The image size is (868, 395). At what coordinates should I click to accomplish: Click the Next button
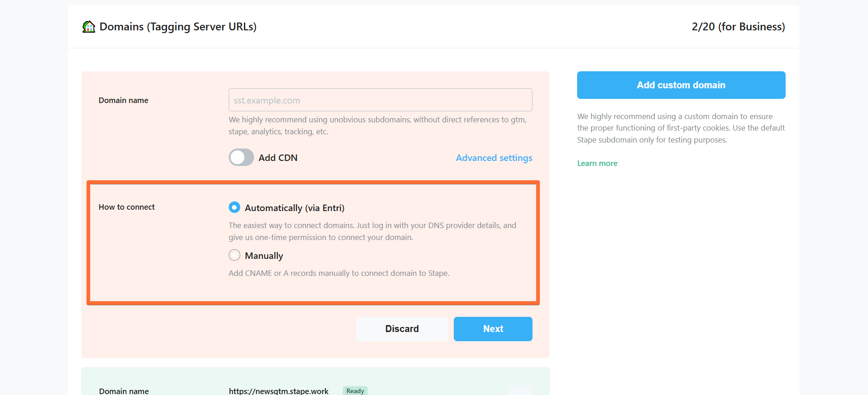coord(493,329)
